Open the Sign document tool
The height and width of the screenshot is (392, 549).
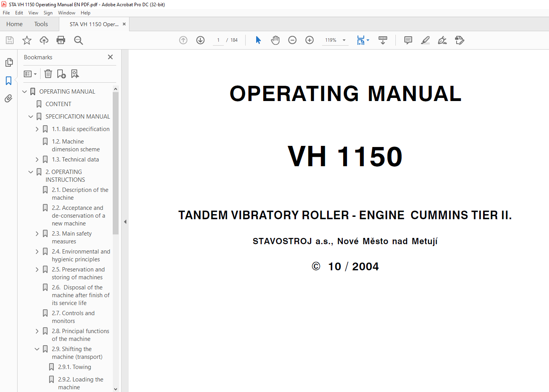click(x=443, y=40)
